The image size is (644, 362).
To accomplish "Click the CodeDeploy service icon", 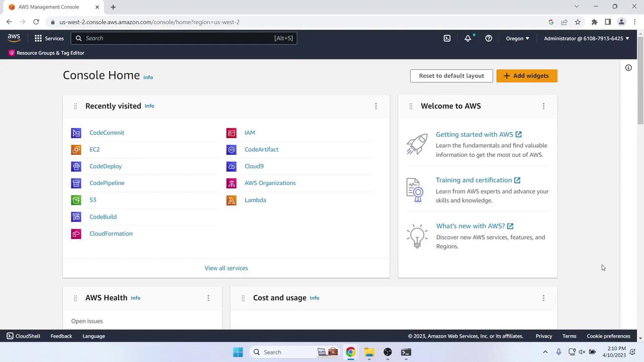I will click(x=76, y=166).
